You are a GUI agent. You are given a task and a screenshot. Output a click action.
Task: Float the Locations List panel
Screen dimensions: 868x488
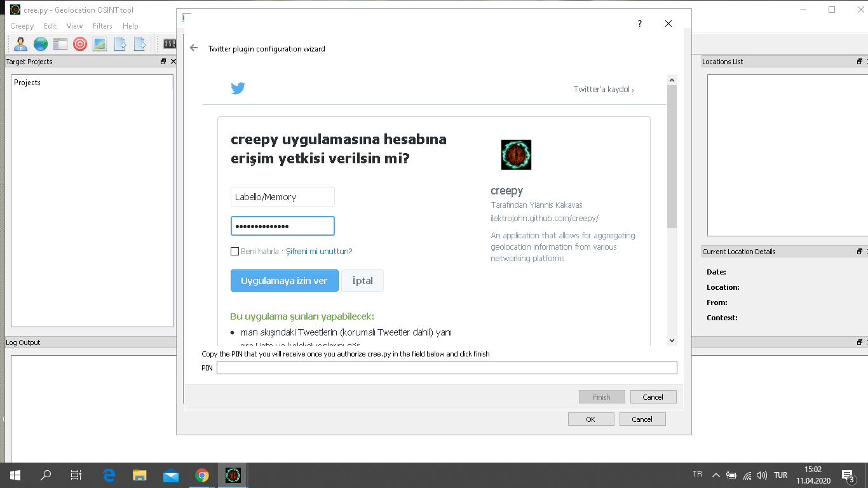(860, 62)
